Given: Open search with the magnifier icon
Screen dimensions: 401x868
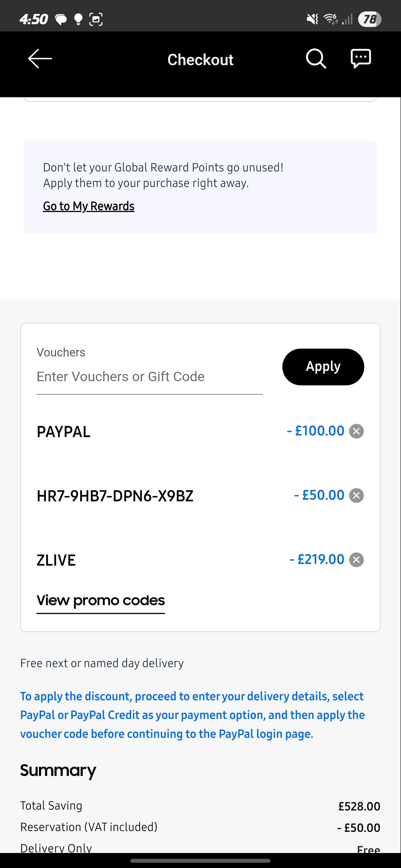Looking at the screenshot, I should [316, 59].
